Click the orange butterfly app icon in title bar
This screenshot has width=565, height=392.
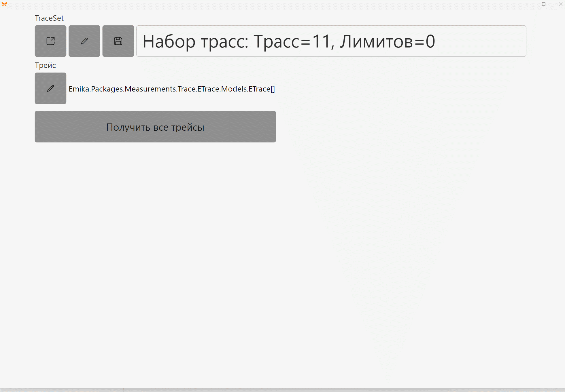[x=4, y=4]
